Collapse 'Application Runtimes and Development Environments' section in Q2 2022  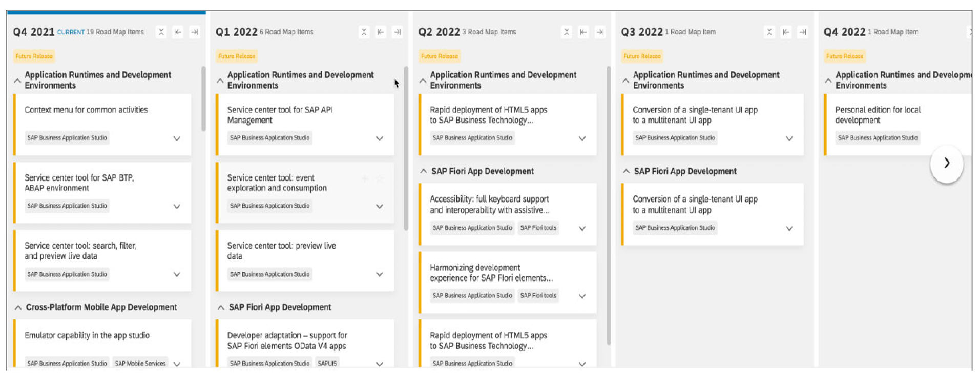coord(423,81)
